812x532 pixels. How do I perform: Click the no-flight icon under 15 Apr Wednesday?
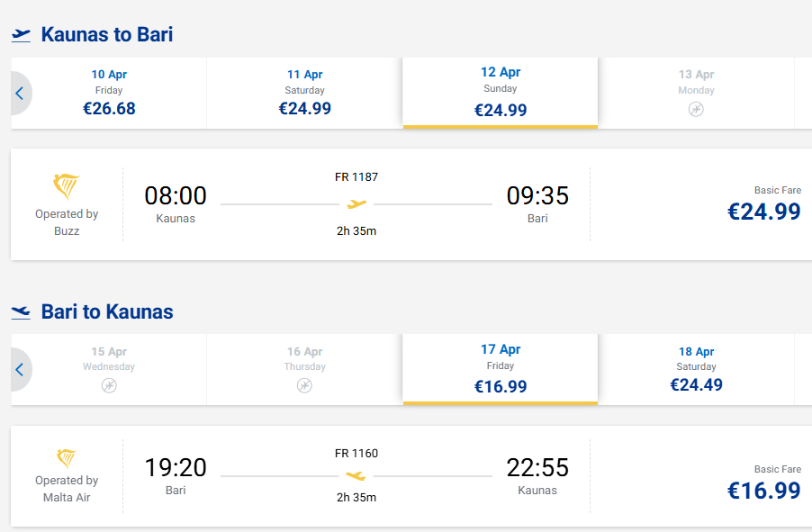[109, 385]
